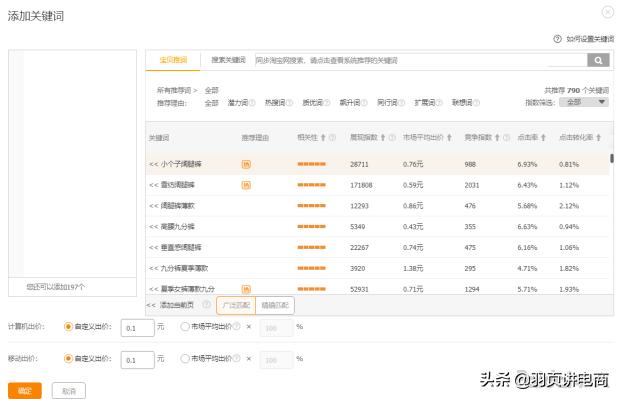Image resolution: width=620 pixels, height=399 pixels.
Task: Click the 2031 competition value
Action: (x=472, y=185)
